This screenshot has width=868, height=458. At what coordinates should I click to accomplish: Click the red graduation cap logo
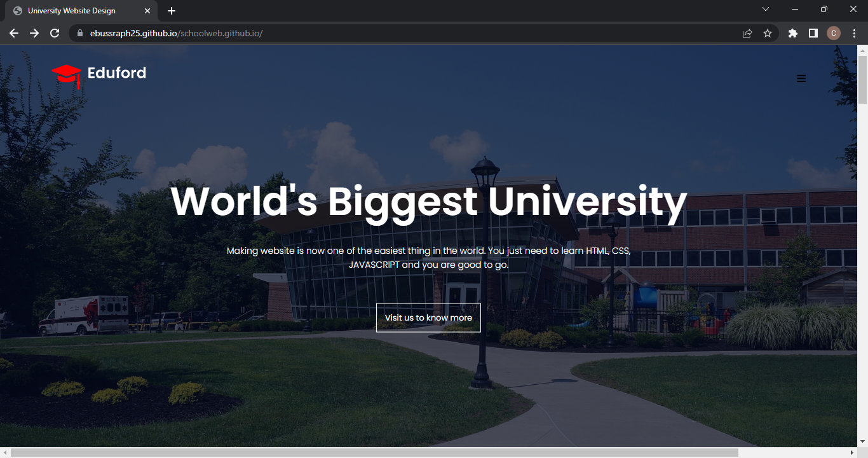pyautogui.click(x=66, y=75)
